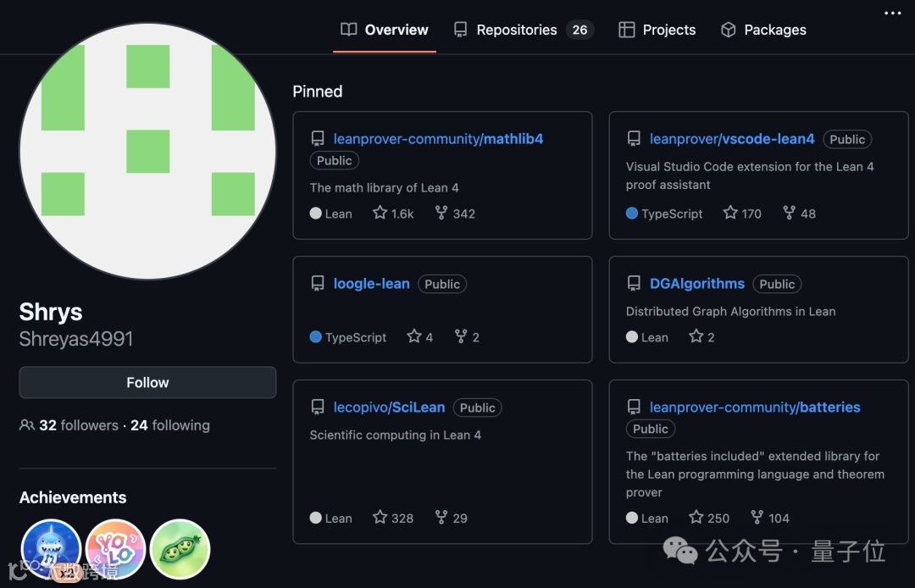
Task: Click 'The math library of Lean 4' description
Action: click(x=384, y=188)
